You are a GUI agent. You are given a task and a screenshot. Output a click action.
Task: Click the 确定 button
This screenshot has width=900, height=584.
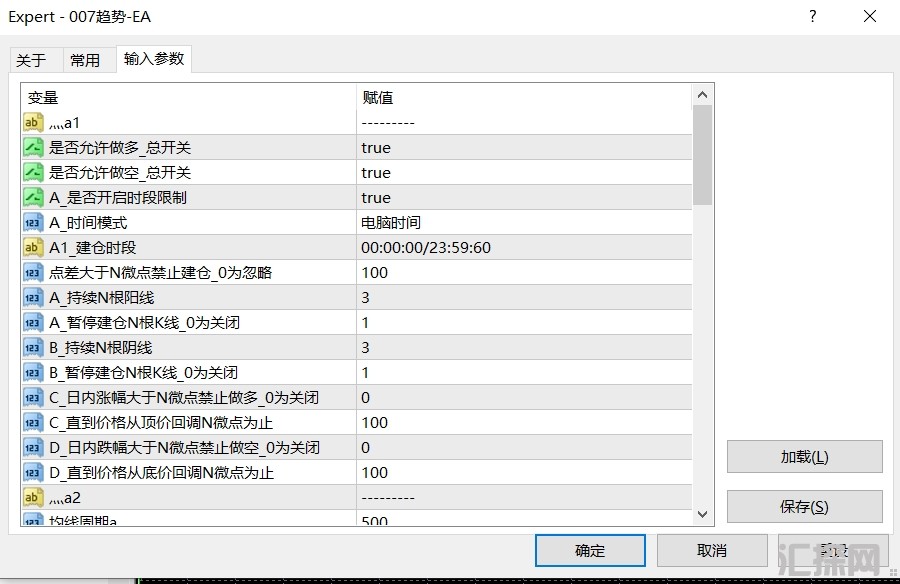(x=590, y=551)
